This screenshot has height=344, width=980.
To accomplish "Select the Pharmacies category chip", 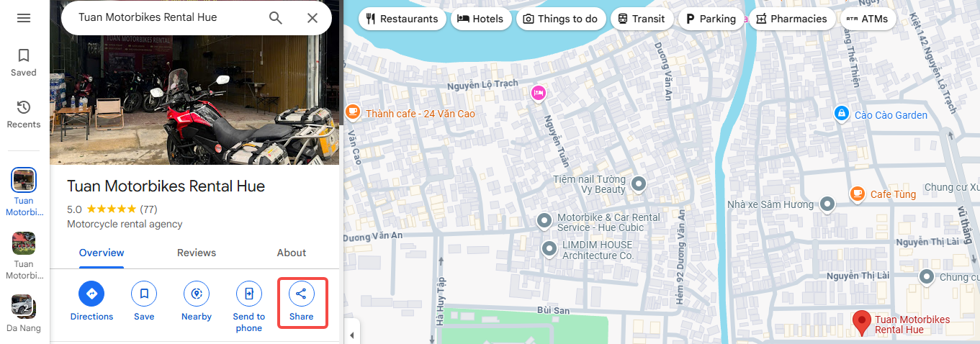I will click(x=792, y=19).
